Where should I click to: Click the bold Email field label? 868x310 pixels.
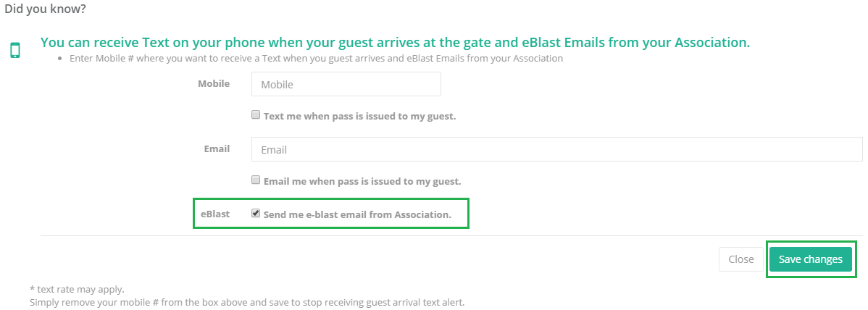click(217, 148)
